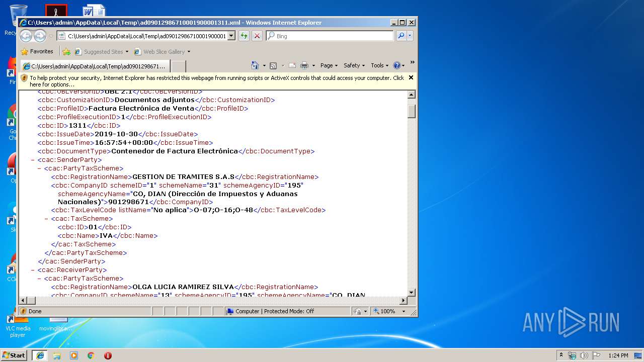The width and height of the screenshot is (644, 362).
Task: Click the volume speaker tray icon
Action: pyautogui.click(x=584, y=355)
